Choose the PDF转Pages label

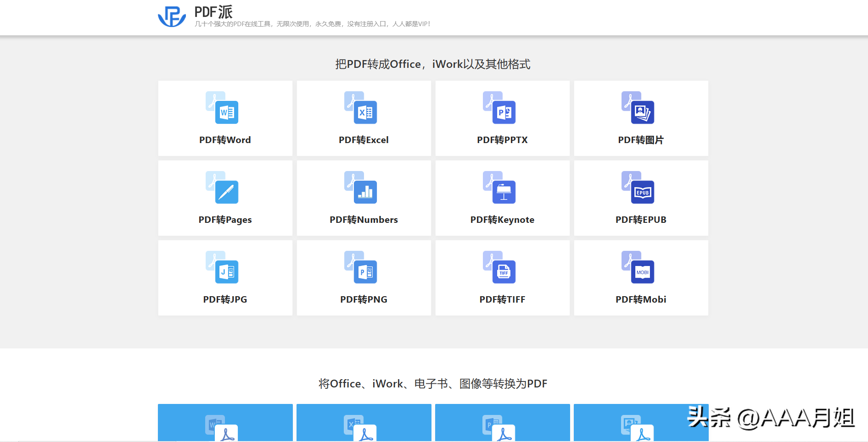click(225, 220)
